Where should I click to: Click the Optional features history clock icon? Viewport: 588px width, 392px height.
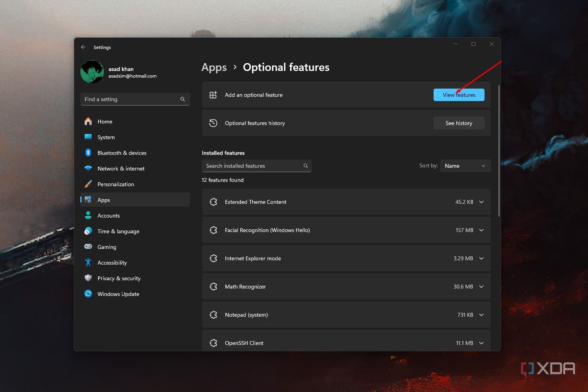[213, 123]
